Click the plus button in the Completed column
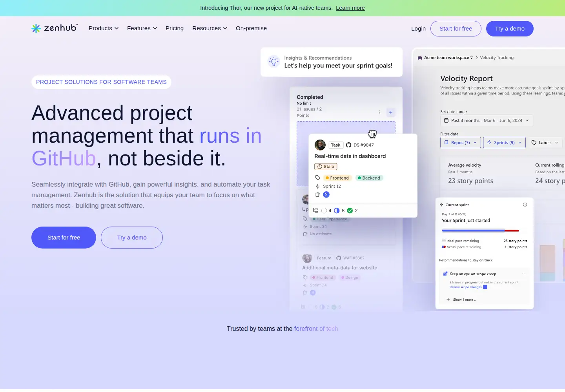This screenshot has height=392, width=565. coord(391,113)
